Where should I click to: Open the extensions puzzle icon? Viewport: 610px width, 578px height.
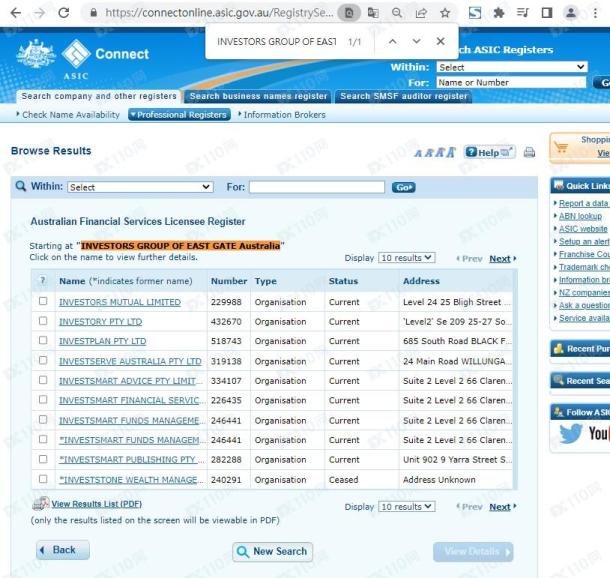tap(499, 13)
